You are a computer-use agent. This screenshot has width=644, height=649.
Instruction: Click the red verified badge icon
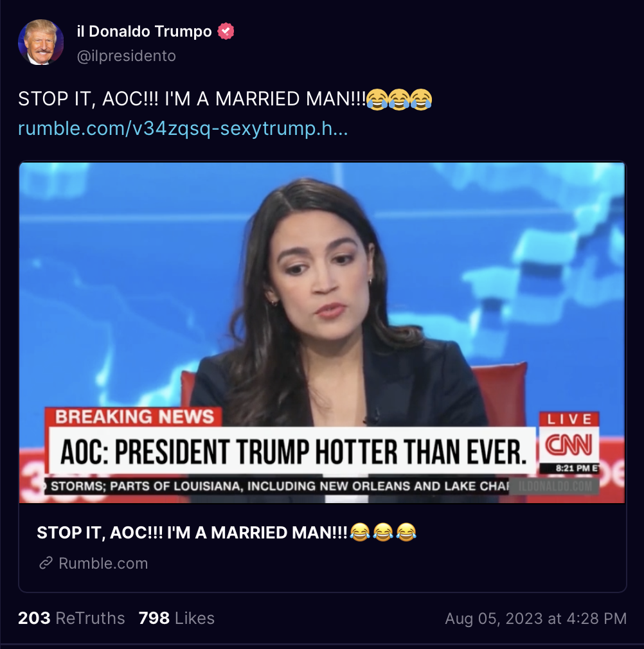pos(226,31)
